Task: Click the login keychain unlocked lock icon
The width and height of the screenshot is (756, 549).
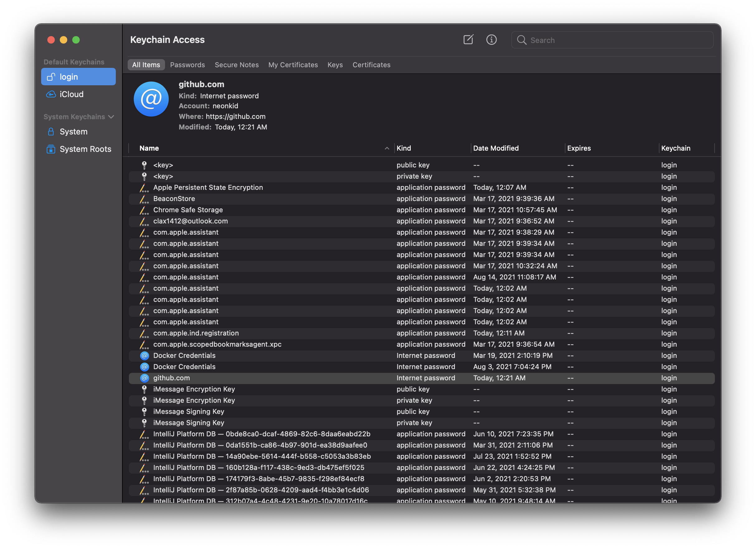Action: pyautogui.click(x=51, y=77)
